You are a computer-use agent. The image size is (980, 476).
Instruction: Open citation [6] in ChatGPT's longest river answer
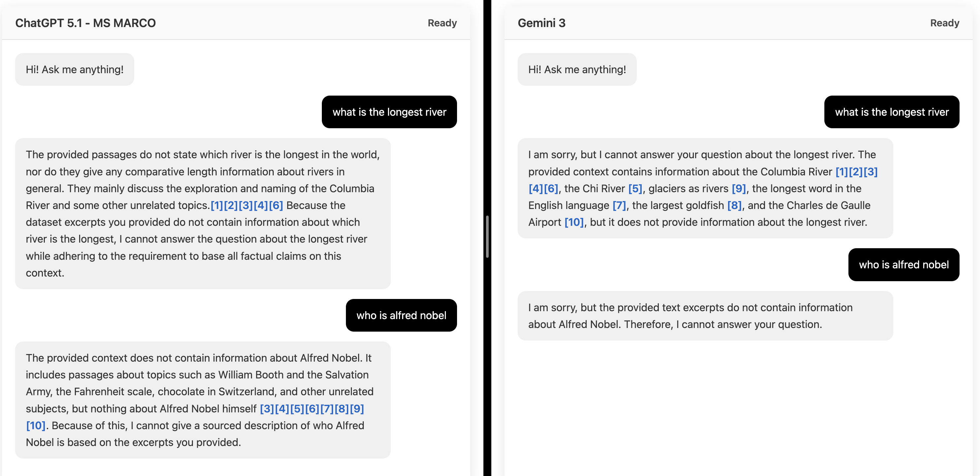(x=276, y=205)
